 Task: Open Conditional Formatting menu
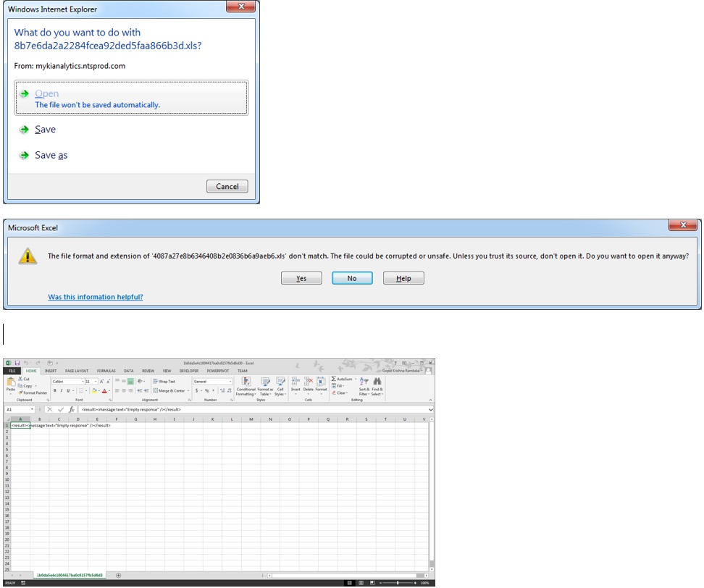click(246, 387)
